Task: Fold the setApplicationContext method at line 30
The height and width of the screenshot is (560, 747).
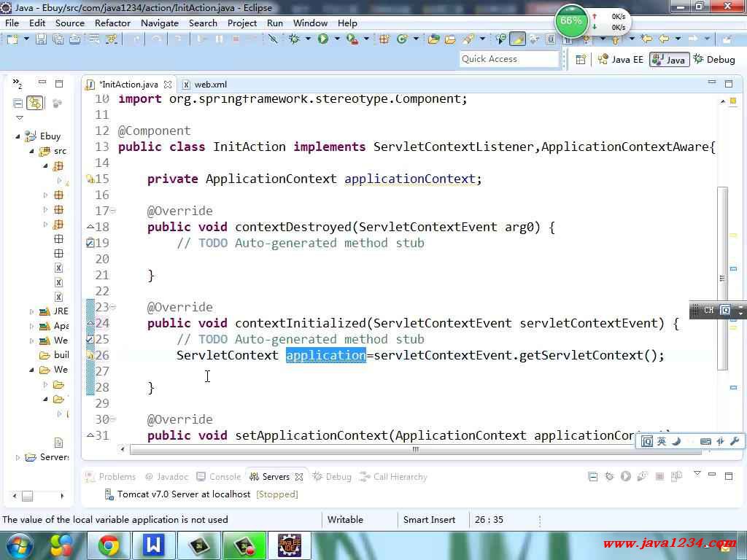Action: [x=113, y=419]
